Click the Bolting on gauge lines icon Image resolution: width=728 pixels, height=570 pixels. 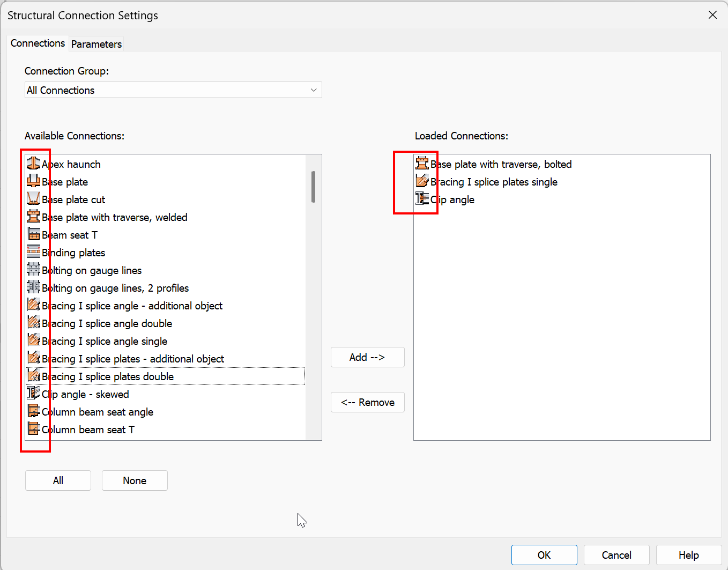(34, 270)
